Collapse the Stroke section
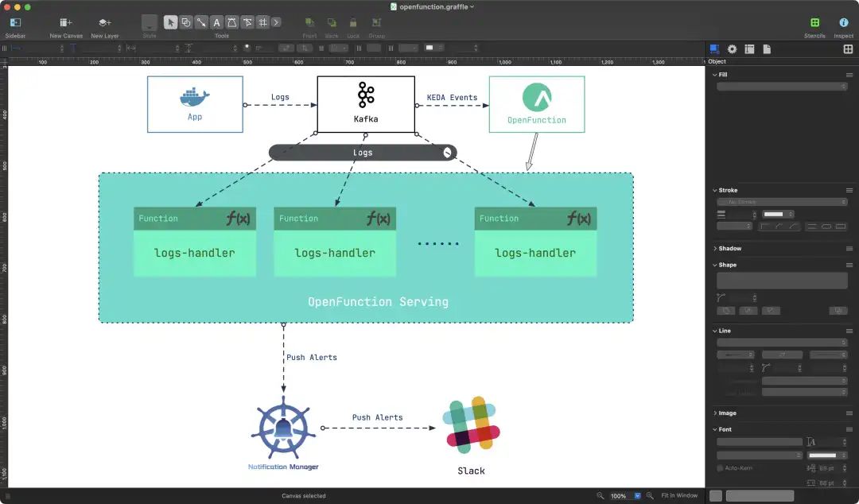 coord(714,190)
